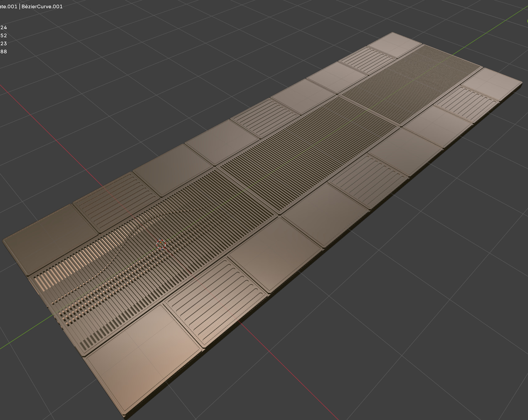Click the middle section of the center grate
Screen dimensions: 528x420
click(308, 154)
